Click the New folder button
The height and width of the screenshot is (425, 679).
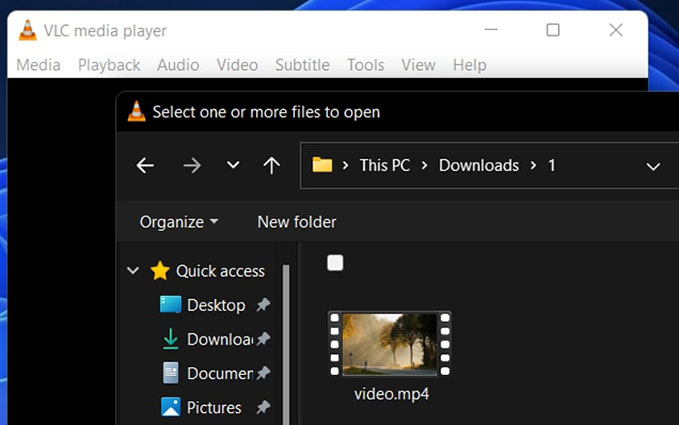297,222
